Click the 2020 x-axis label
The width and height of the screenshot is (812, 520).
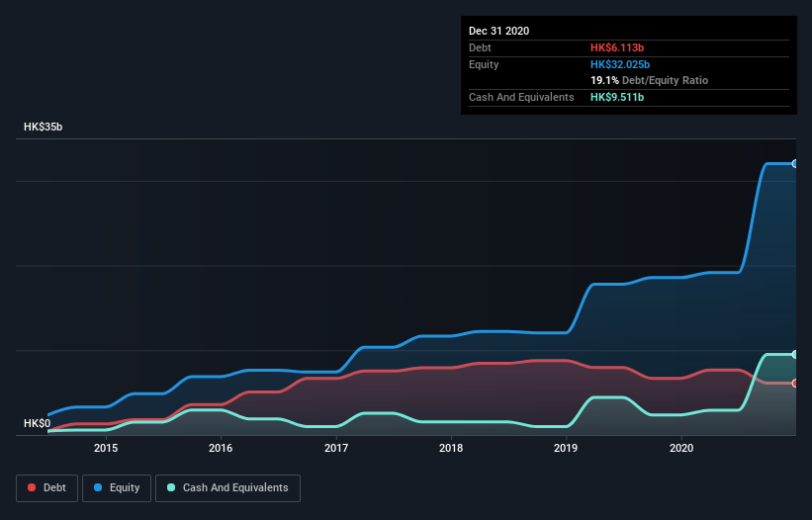[681, 448]
